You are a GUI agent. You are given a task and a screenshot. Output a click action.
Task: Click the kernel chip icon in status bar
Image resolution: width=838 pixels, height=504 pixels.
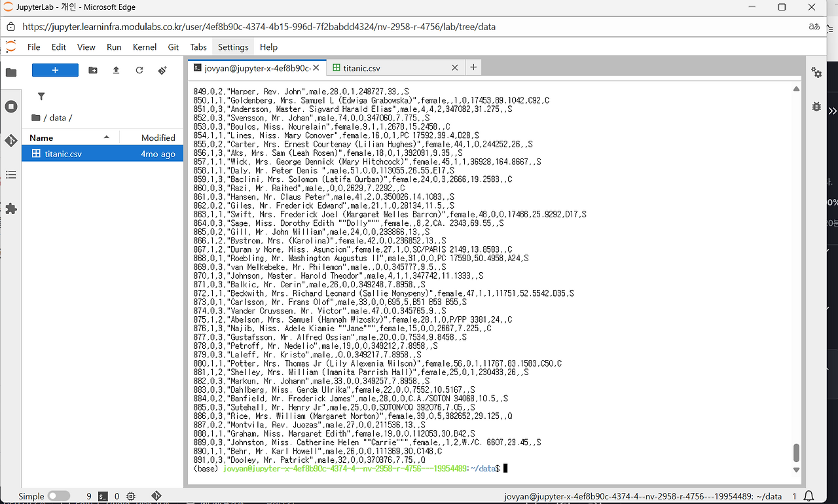pyautogui.click(x=131, y=497)
